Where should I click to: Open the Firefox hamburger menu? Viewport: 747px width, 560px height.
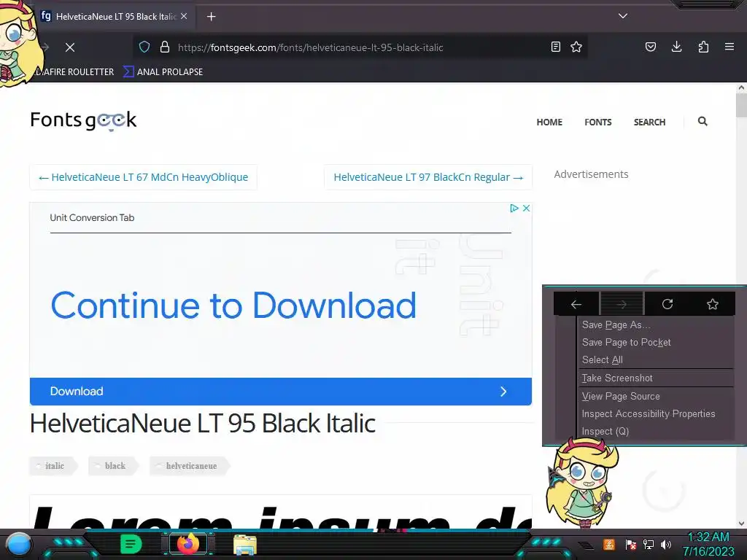coord(729,47)
